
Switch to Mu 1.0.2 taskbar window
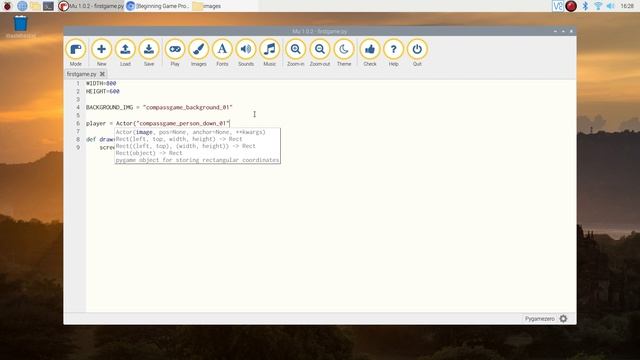coord(91,6)
